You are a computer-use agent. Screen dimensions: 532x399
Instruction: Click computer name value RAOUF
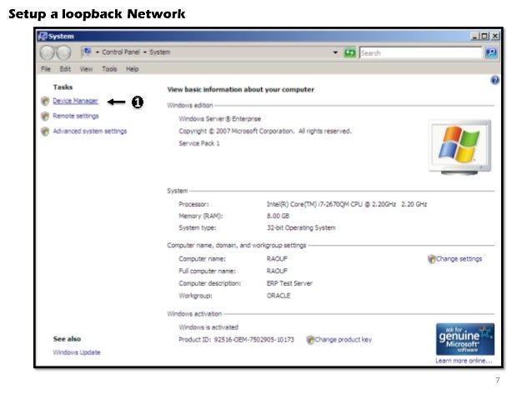coord(277,259)
